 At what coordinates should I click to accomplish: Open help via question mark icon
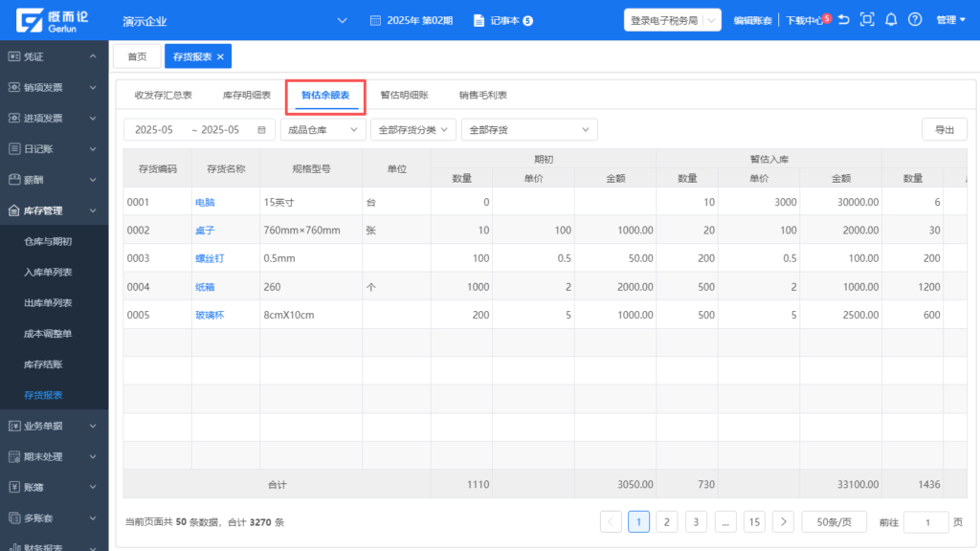point(915,20)
